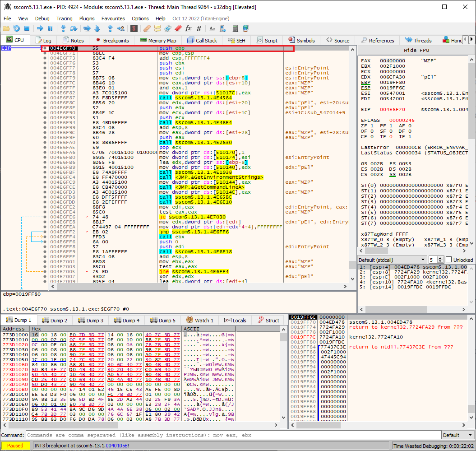This screenshot has height=451, width=476.
Task: Switch to the Dump 3 tab
Action: tap(90, 321)
